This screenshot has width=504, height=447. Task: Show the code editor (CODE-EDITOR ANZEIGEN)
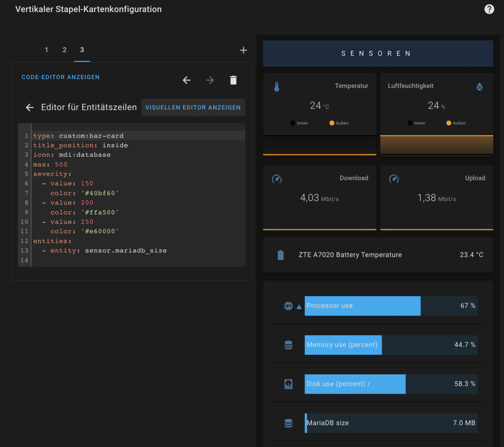pyautogui.click(x=61, y=77)
